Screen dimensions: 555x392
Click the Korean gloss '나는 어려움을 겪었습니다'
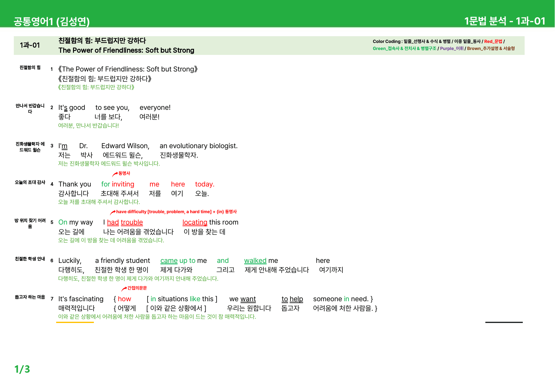tap(138, 232)
